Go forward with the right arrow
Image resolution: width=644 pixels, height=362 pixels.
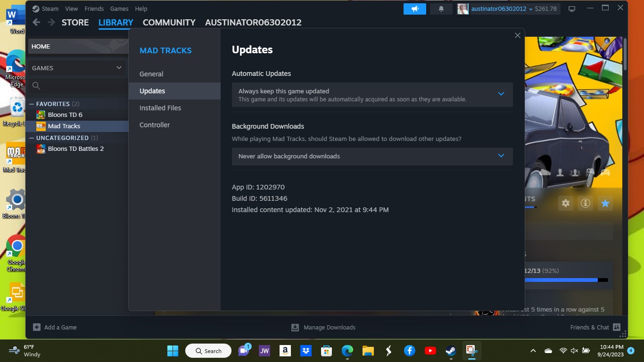51,22
